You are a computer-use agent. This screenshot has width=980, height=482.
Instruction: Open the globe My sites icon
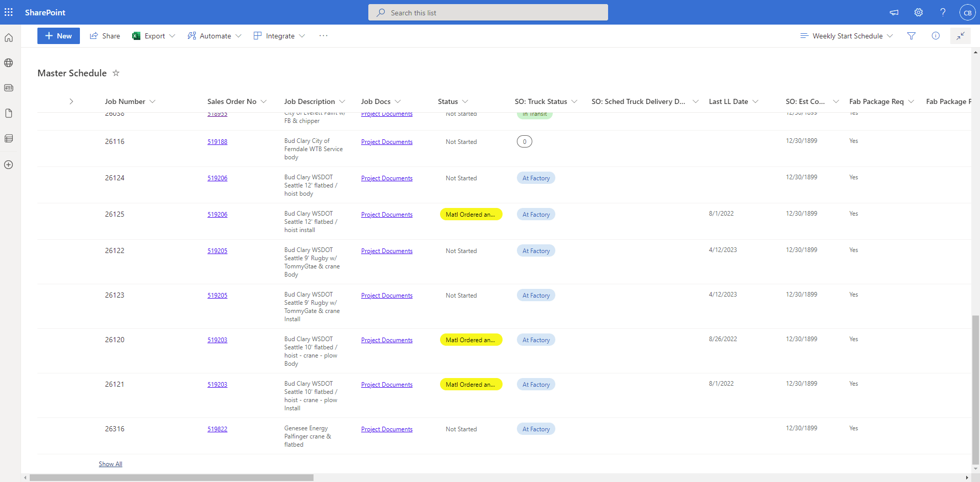pyautogui.click(x=9, y=63)
